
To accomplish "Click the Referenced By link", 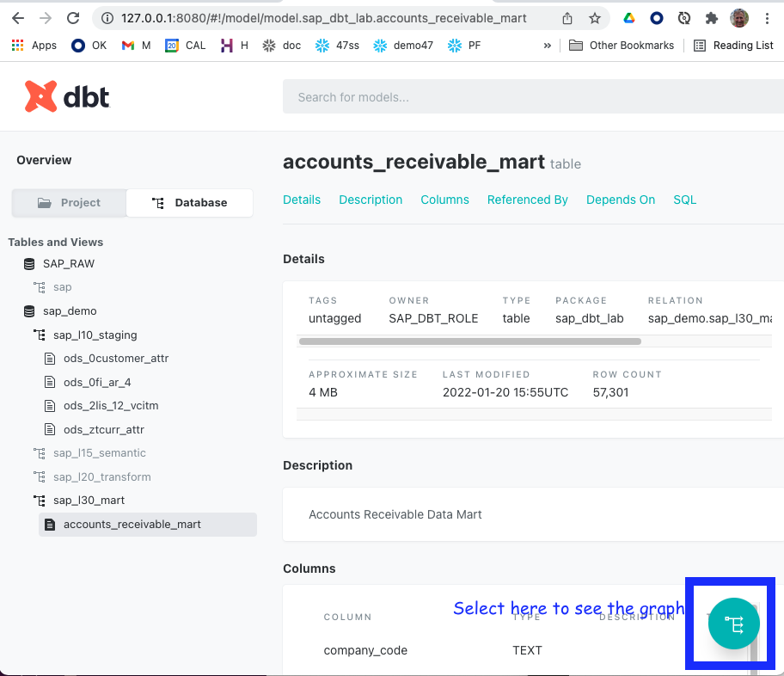I will [527, 200].
